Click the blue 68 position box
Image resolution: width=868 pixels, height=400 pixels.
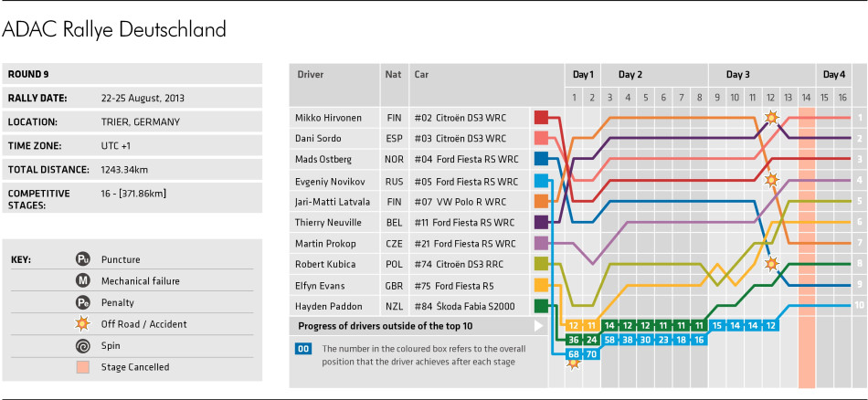574,354
